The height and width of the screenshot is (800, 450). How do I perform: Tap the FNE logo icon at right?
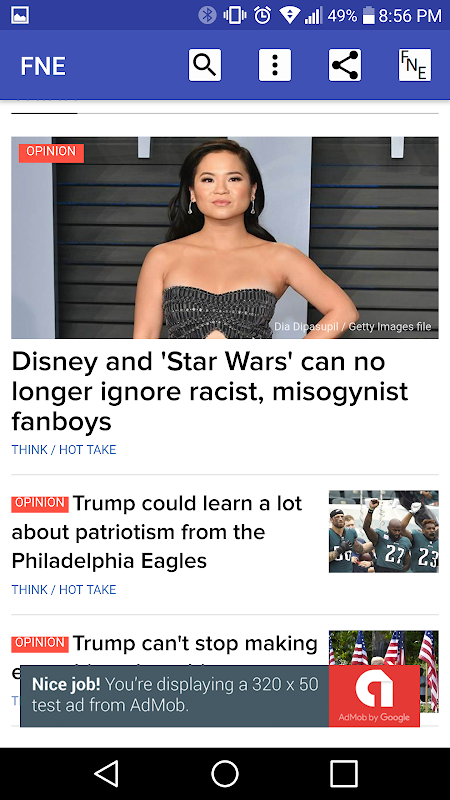(415, 65)
